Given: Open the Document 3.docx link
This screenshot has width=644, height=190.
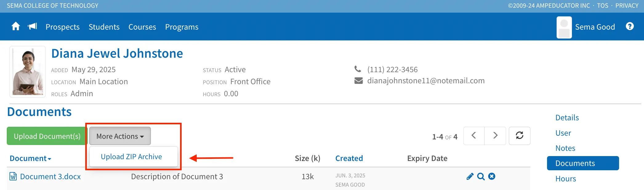Looking at the screenshot, I should coord(50,176).
